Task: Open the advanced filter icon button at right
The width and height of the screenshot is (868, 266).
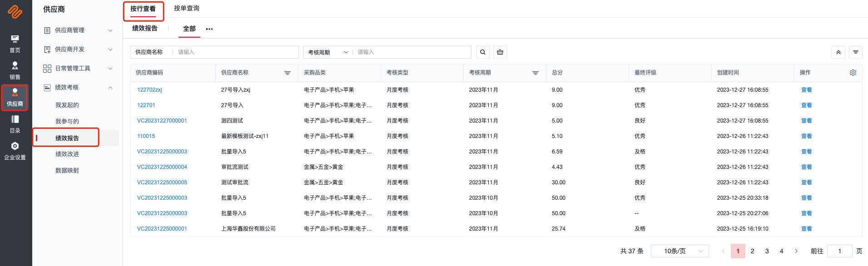Action: [856, 52]
